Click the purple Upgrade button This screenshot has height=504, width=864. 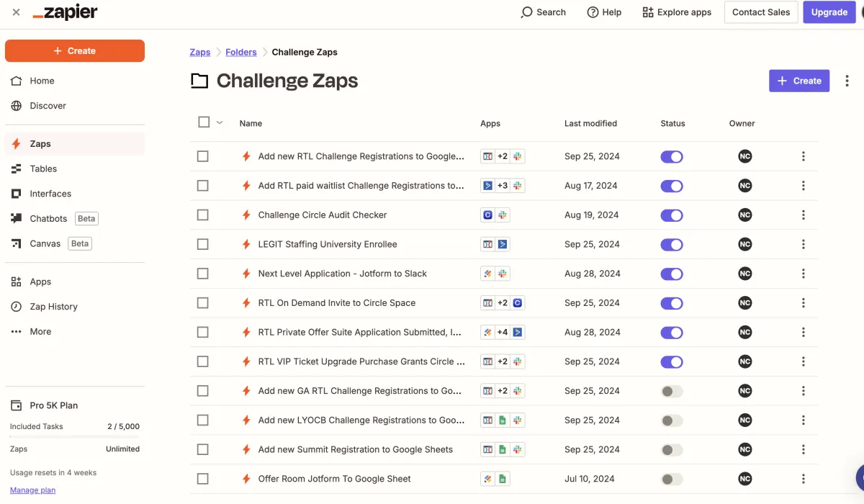tap(829, 12)
